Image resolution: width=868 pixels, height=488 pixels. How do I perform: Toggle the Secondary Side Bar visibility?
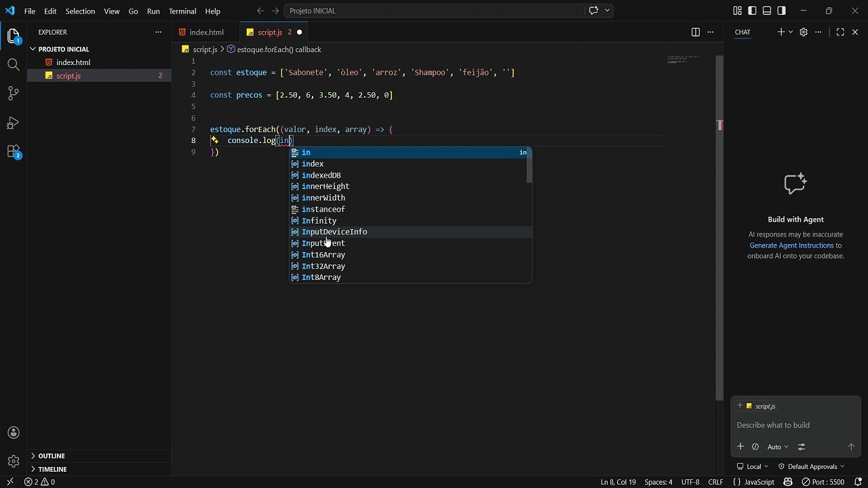click(782, 11)
